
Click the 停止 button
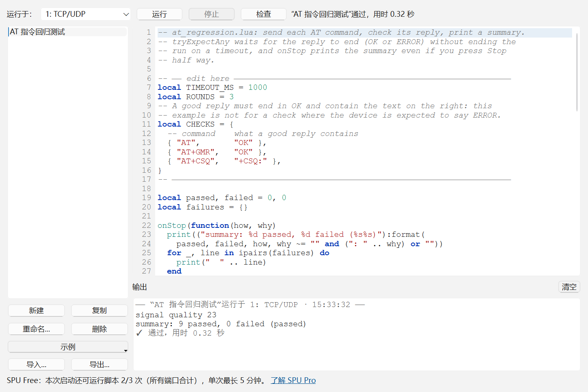212,14
